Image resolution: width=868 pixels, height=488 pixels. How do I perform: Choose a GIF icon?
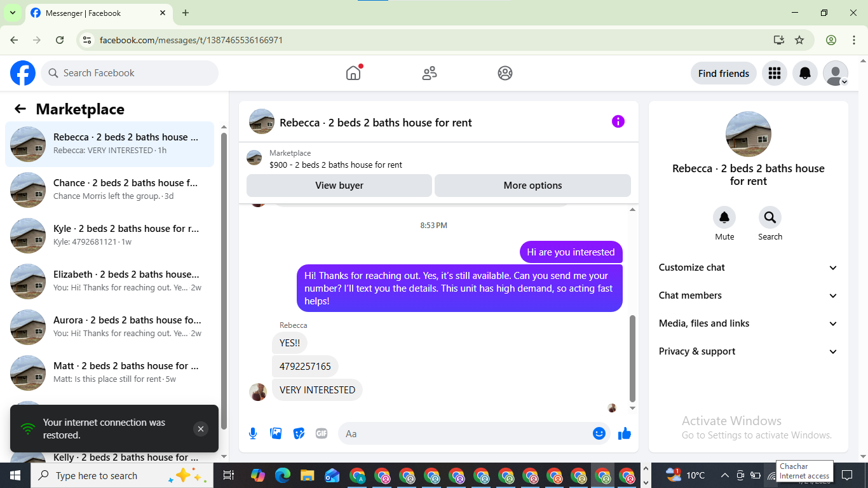tap(322, 433)
